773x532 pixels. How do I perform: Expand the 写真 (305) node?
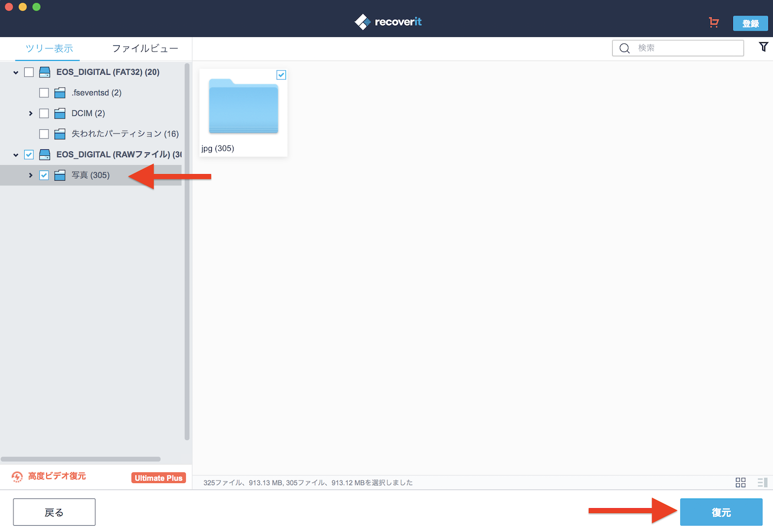click(31, 175)
